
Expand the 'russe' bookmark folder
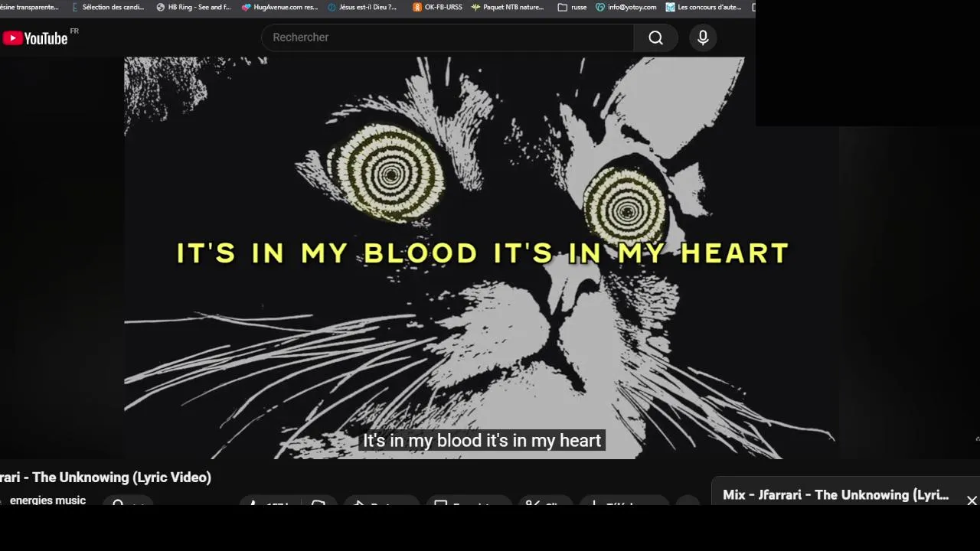[x=573, y=7]
